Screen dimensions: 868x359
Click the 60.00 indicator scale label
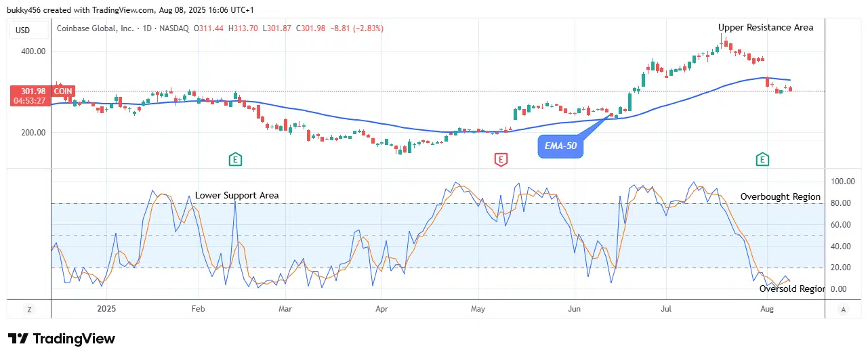pos(841,225)
